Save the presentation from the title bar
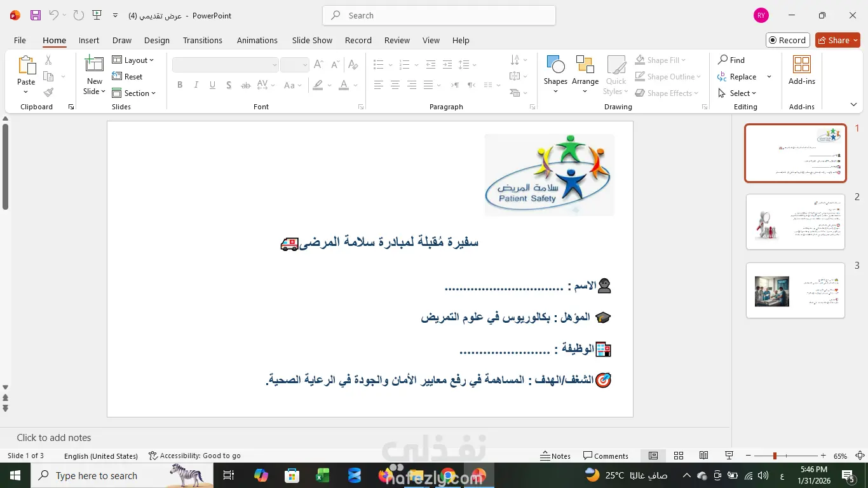Viewport: 868px width, 488px height. (x=36, y=15)
